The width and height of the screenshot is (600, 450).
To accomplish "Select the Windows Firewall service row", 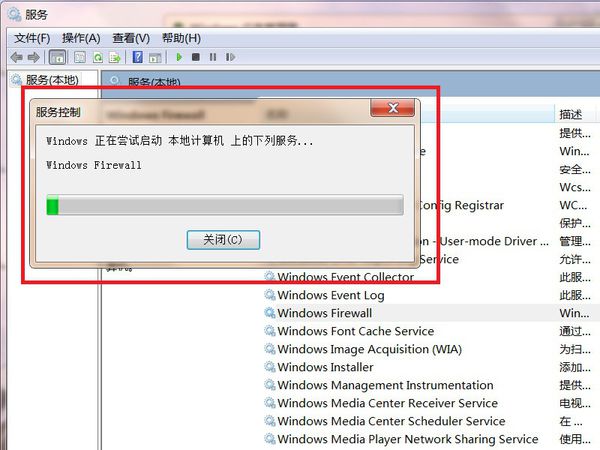I will point(324,313).
